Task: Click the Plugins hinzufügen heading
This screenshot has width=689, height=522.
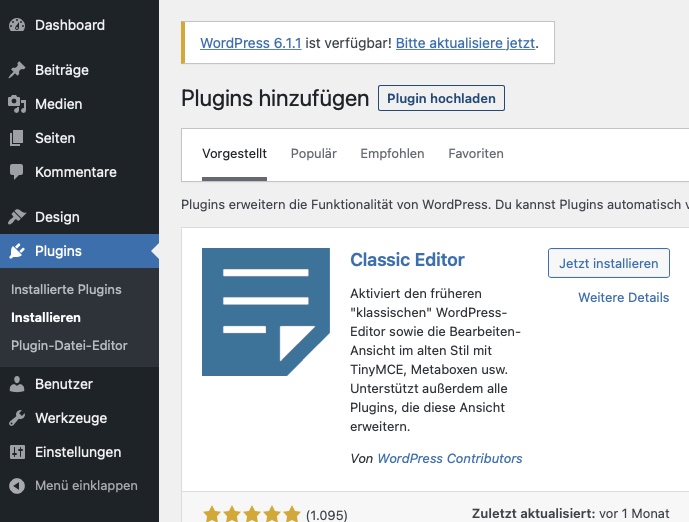Action: tap(275, 98)
